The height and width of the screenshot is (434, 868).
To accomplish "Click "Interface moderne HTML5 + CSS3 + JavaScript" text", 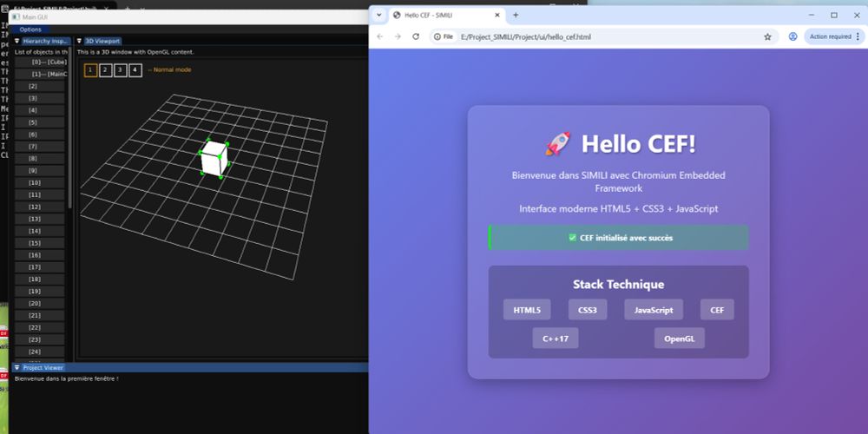I will coord(618,209).
